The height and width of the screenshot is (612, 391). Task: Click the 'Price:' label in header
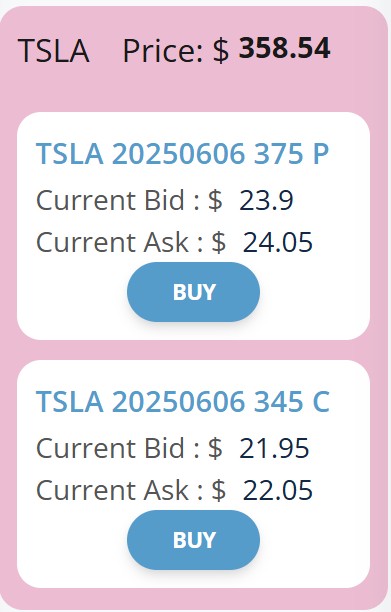[x=163, y=51]
